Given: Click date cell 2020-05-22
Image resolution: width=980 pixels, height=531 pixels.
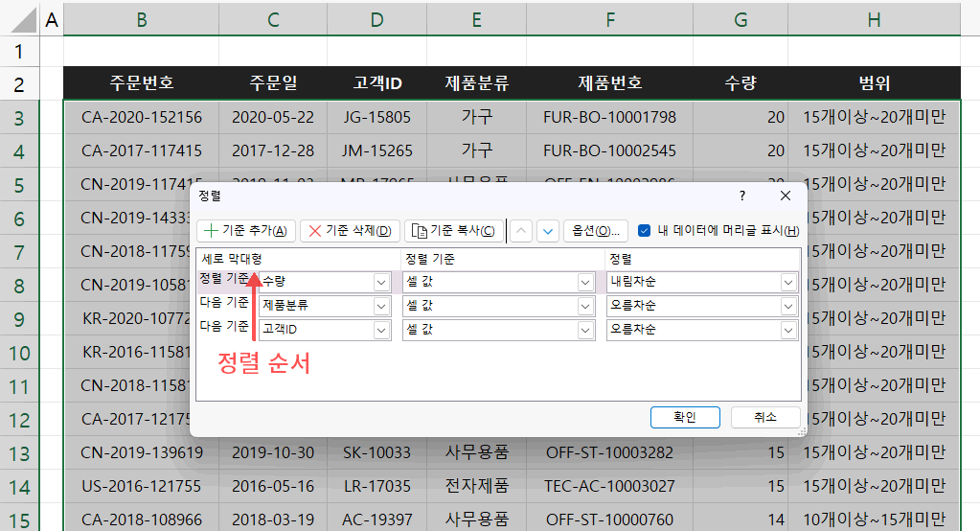Looking at the screenshot, I should point(273,117).
